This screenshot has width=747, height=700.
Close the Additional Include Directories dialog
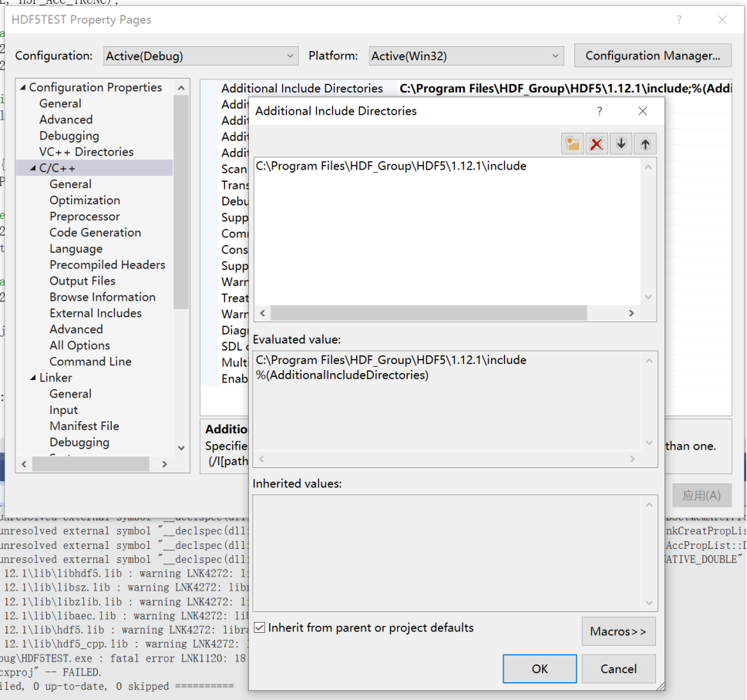point(643,111)
